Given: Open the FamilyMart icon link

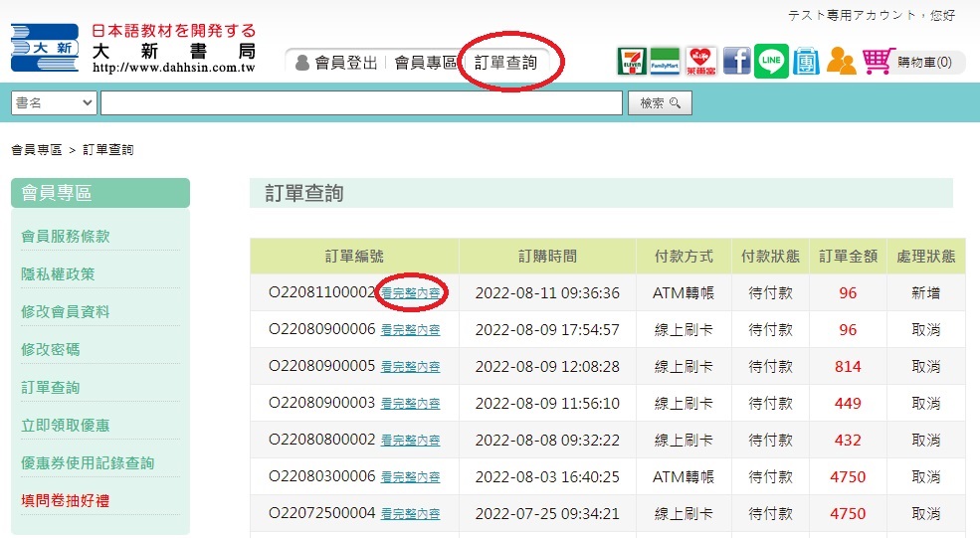Looking at the screenshot, I should [665, 62].
